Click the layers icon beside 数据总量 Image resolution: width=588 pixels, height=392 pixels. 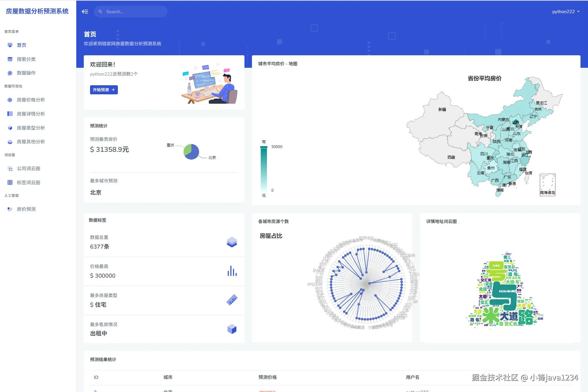point(232,242)
